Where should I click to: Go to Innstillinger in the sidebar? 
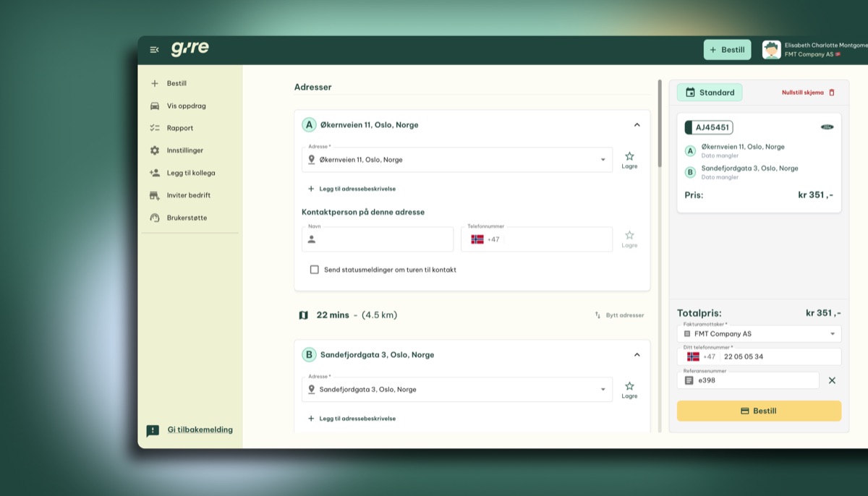click(184, 150)
